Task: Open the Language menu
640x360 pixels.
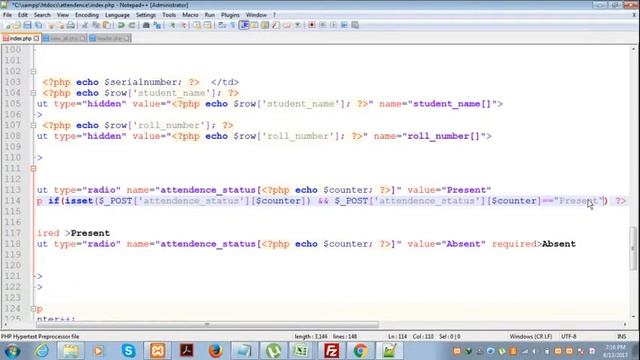Action: [x=117, y=15]
